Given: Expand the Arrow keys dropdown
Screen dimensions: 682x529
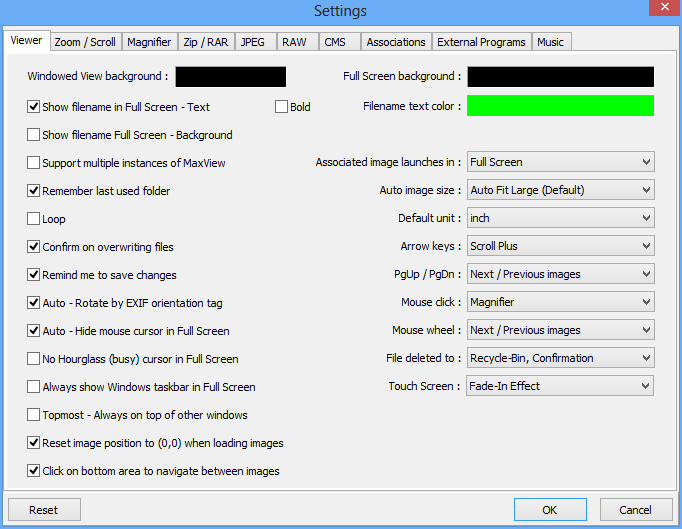Looking at the screenshot, I should pyautogui.click(x=561, y=246).
